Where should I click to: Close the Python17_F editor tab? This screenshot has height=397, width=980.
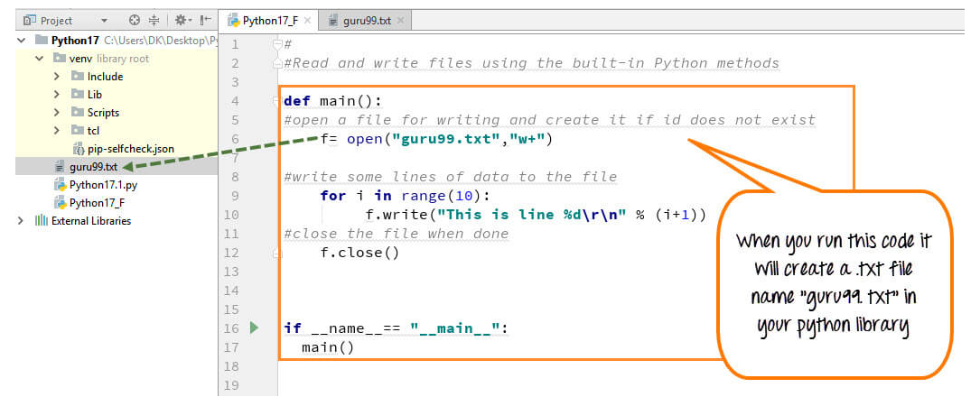tap(307, 21)
